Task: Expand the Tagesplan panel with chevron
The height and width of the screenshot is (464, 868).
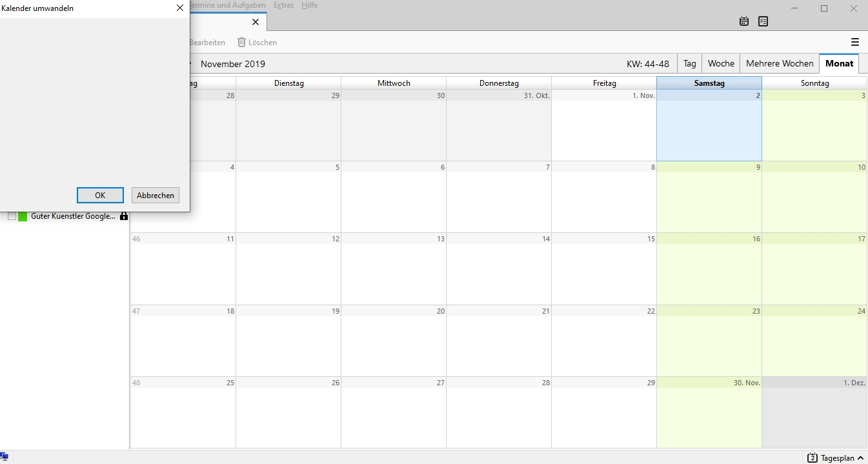Action: point(861,458)
